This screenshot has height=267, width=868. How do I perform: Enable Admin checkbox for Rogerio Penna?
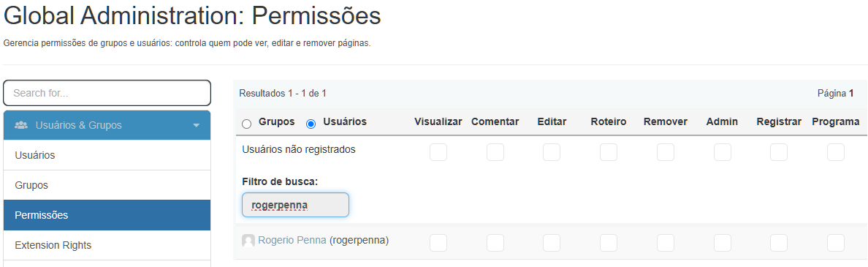[x=723, y=243]
